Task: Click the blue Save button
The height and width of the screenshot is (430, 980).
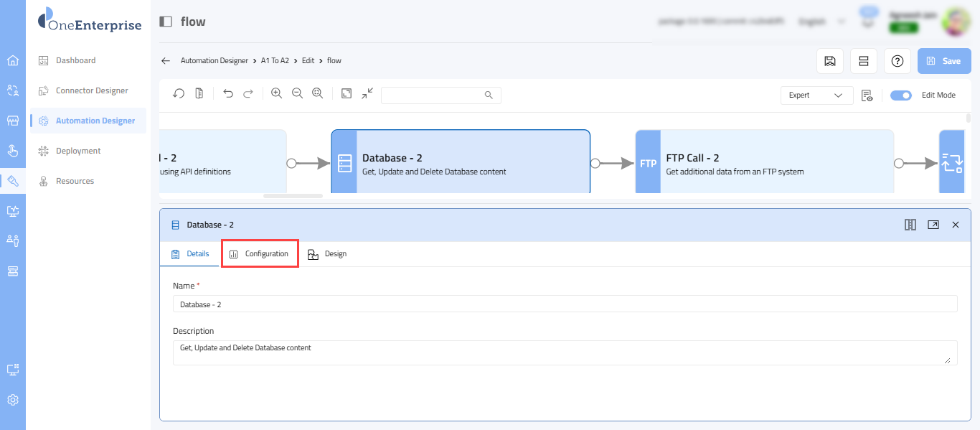Action: click(943, 61)
